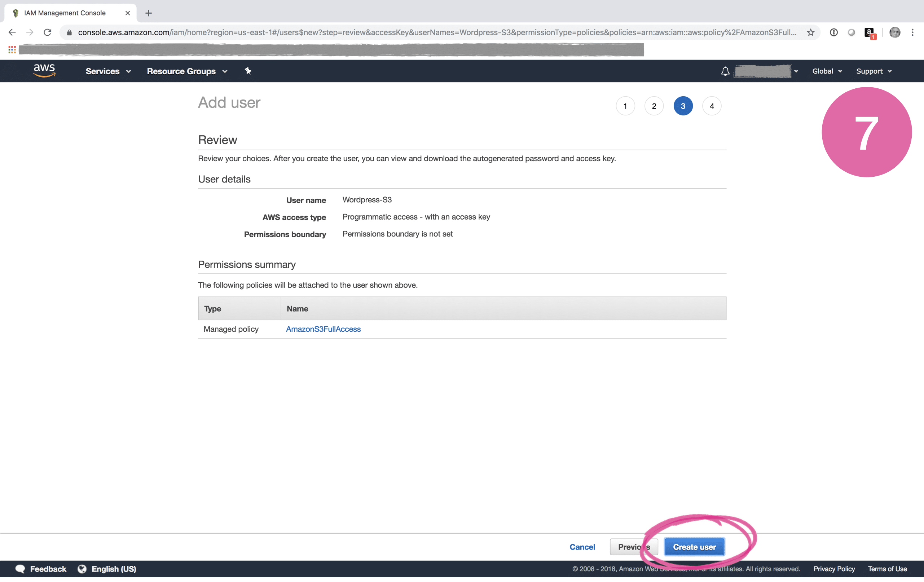Open the account name dropdown
Screen dimensions: 924x582
click(766, 71)
